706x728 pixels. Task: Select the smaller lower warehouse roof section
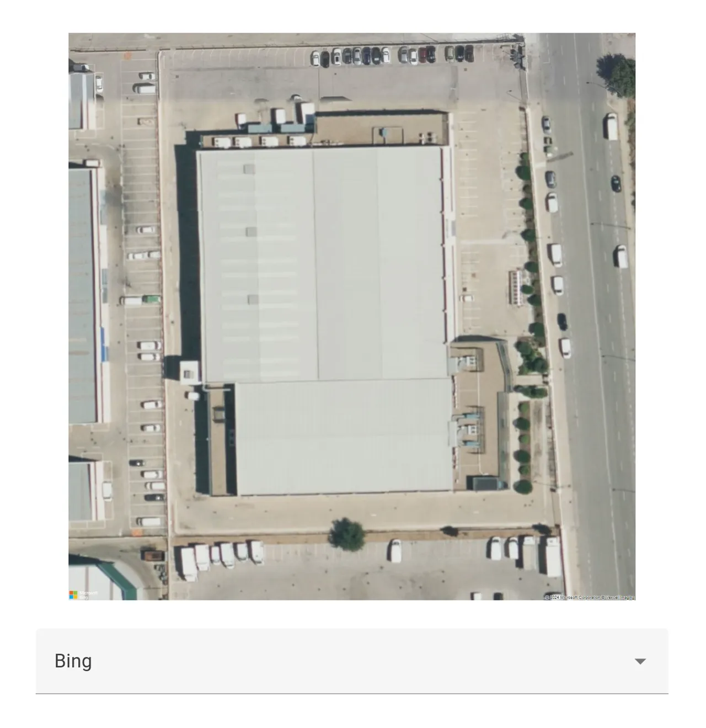pyautogui.click(x=343, y=437)
